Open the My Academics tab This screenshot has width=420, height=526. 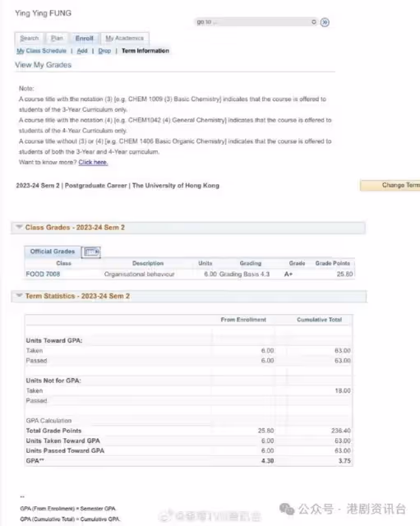pyautogui.click(x=124, y=39)
